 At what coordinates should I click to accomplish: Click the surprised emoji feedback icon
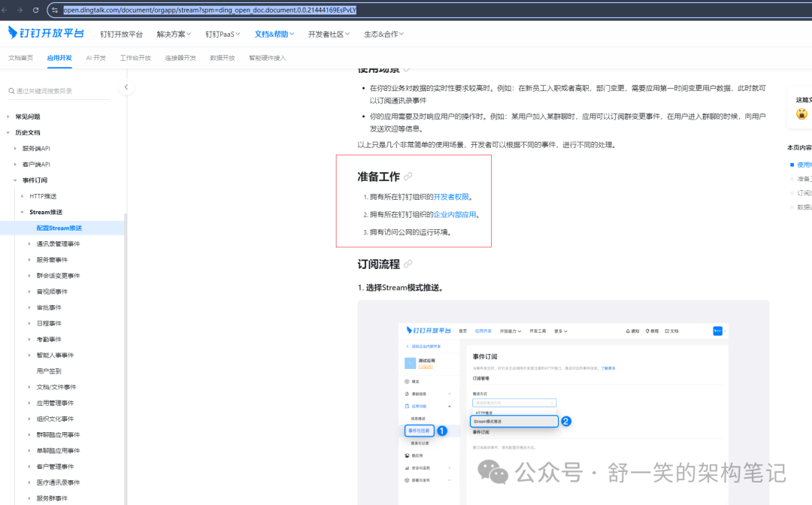pos(801,113)
